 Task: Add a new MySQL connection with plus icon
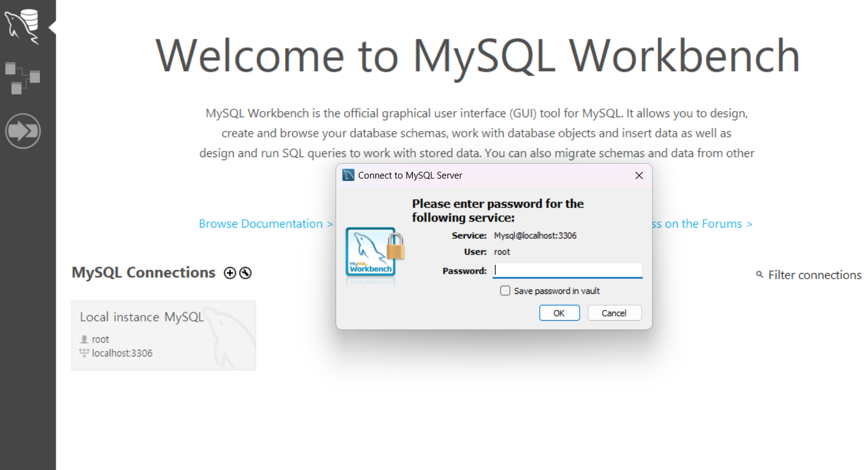[x=230, y=273]
